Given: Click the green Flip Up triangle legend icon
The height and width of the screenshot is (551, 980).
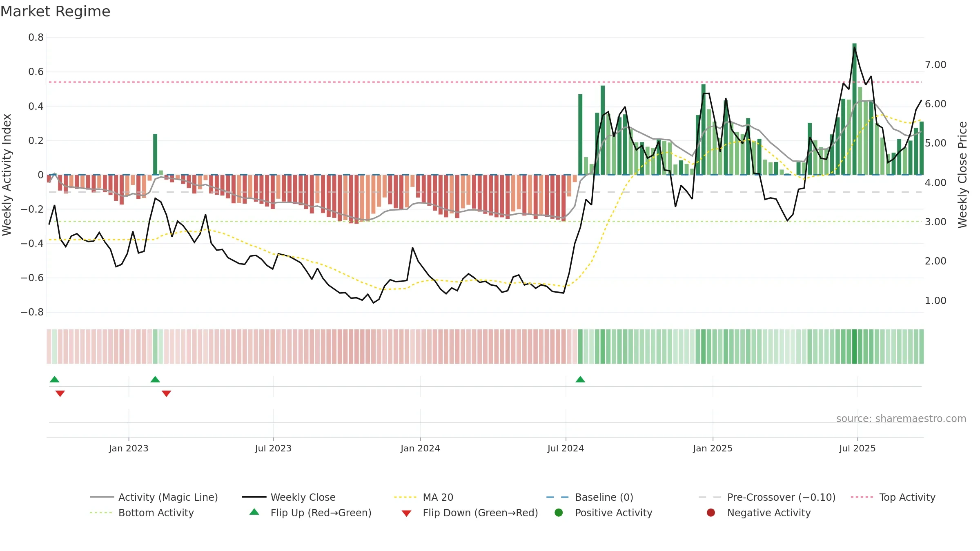Looking at the screenshot, I should pyautogui.click(x=254, y=512).
